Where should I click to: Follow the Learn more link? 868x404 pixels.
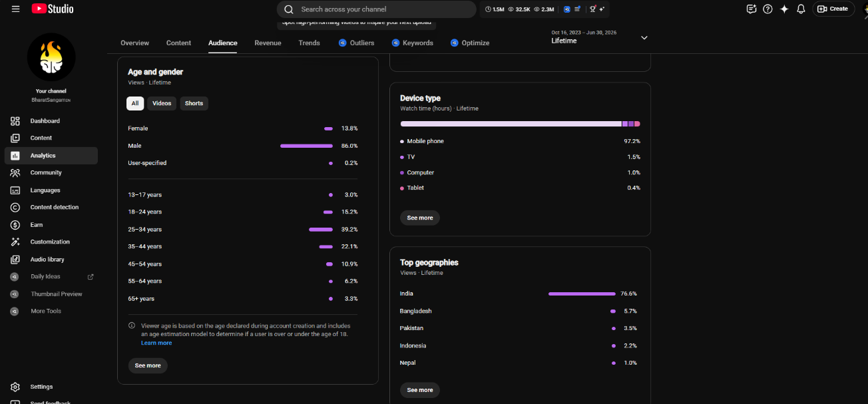point(156,343)
